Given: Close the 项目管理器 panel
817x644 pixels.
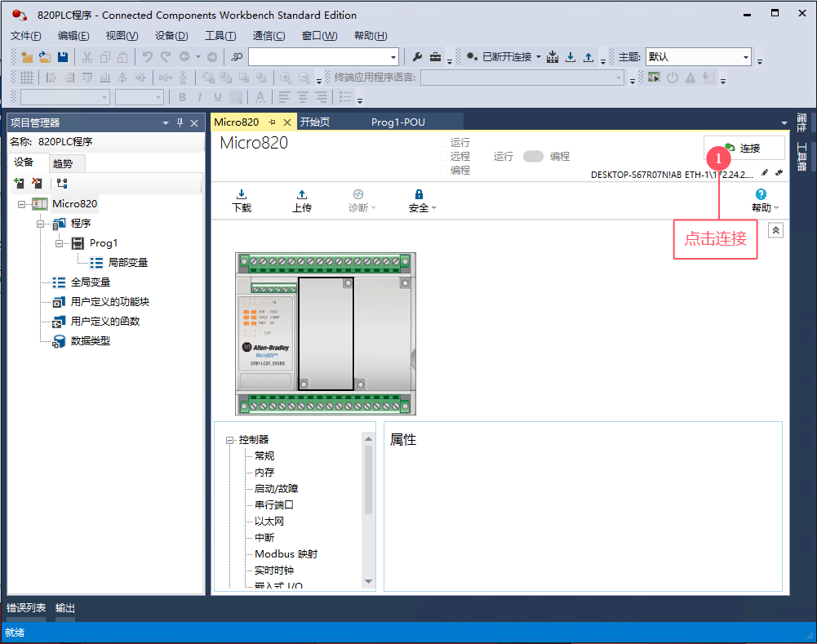Looking at the screenshot, I should click(x=194, y=123).
